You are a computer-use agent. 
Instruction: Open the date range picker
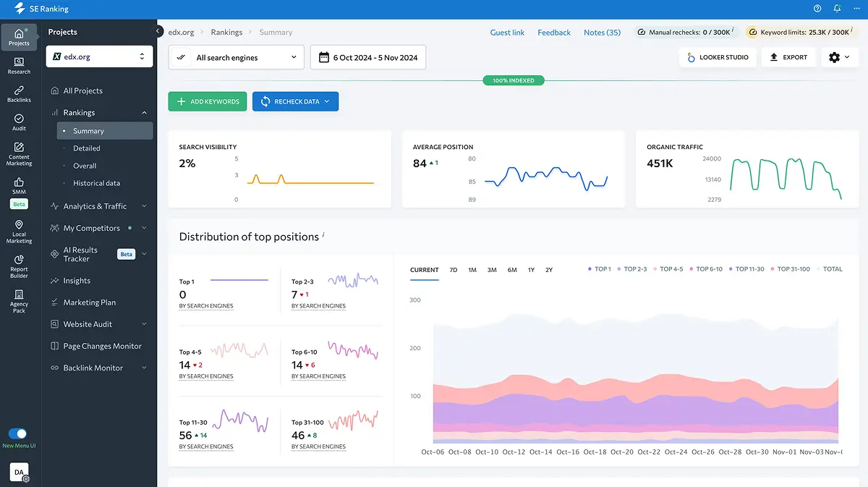367,56
